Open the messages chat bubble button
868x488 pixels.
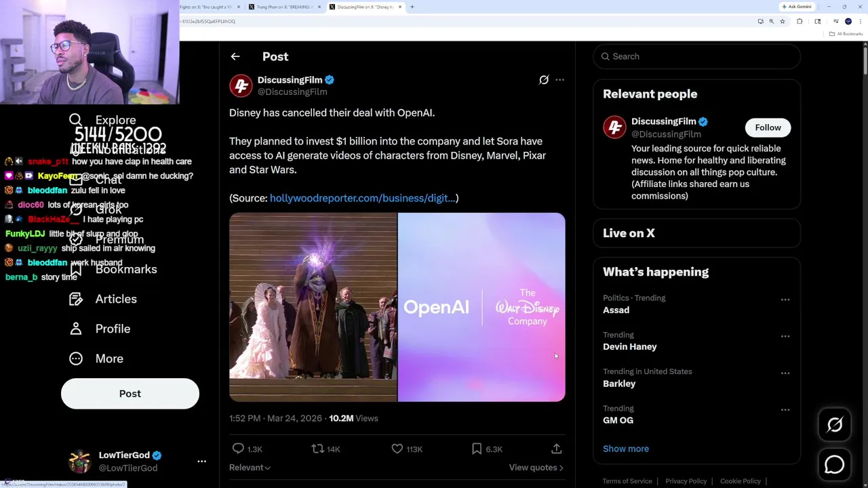(x=835, y=464)
